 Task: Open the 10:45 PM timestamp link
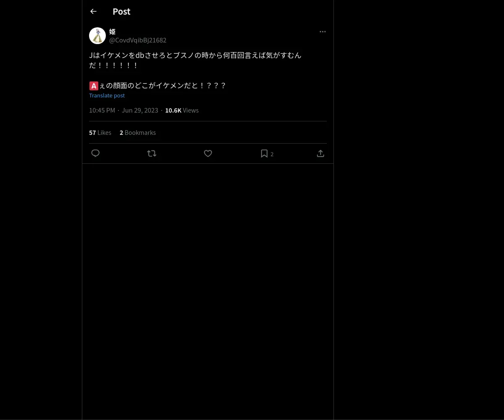point(102,110)
